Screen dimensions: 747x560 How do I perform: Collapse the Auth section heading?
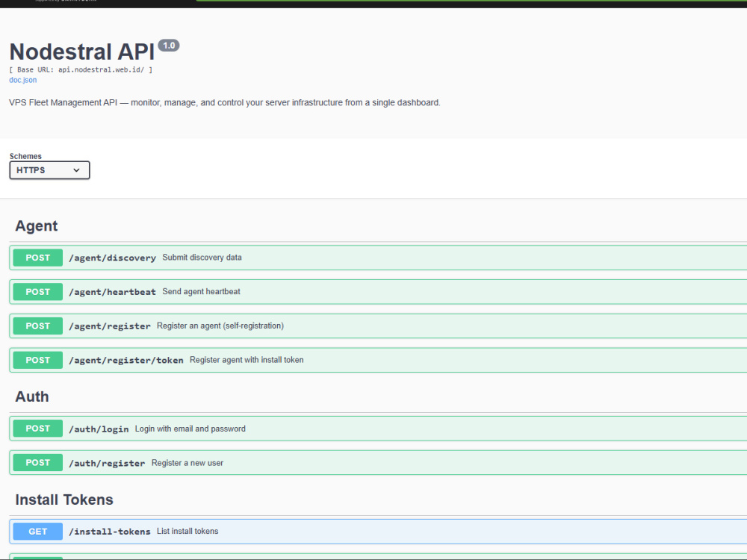coord(32,396)
